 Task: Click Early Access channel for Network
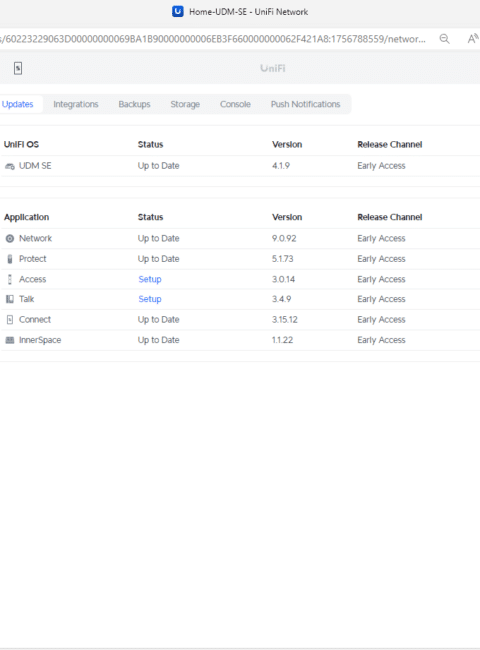[381, 238]
